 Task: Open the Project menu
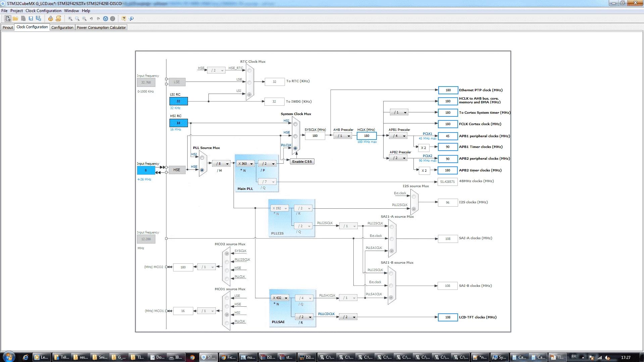click(16, 11)
